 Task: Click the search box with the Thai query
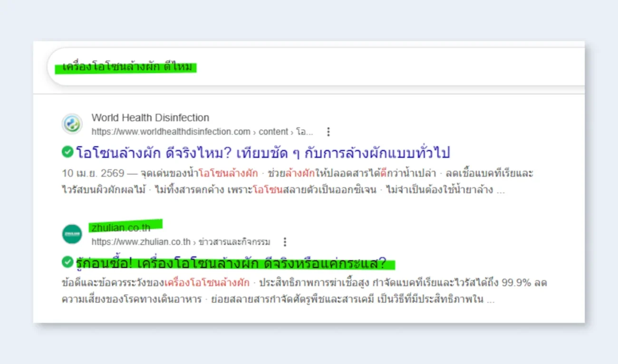(x=316, y=67)
